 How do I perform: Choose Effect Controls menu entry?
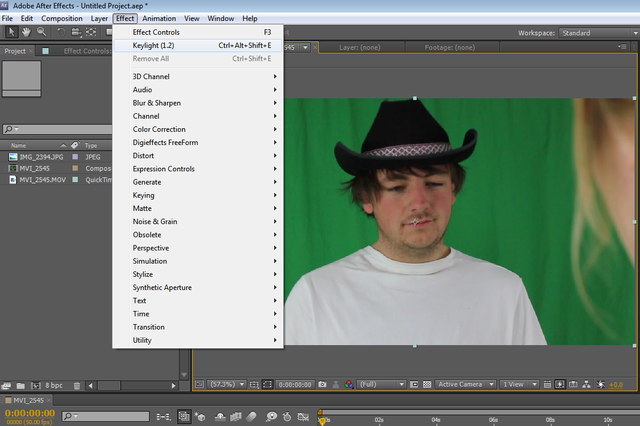pos(198,32)
